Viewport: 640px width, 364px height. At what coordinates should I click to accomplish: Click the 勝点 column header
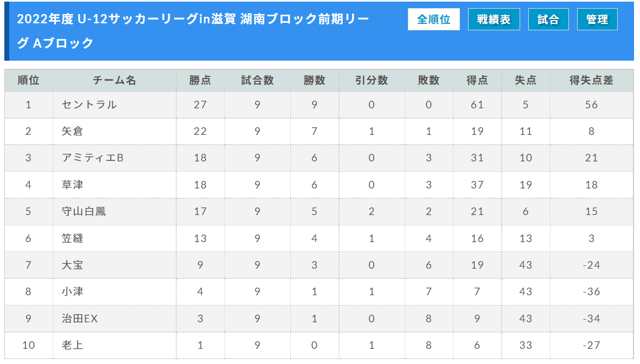point(200,80)
